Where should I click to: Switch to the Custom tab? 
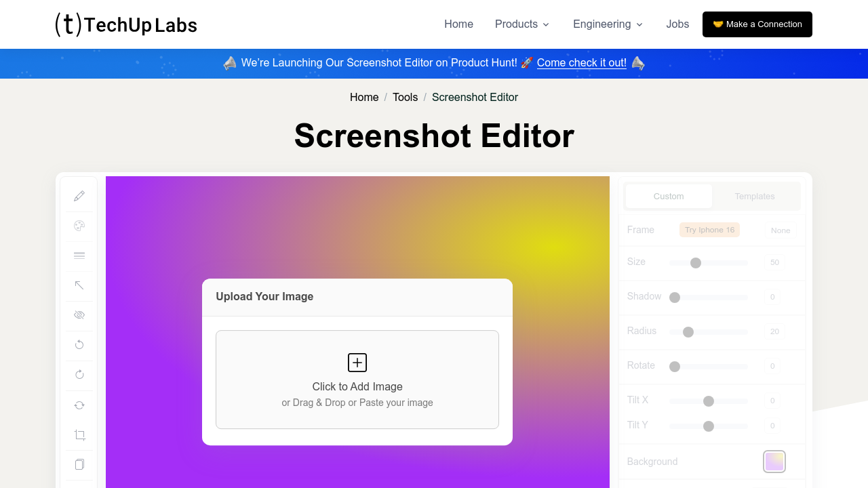pos(668,196)
